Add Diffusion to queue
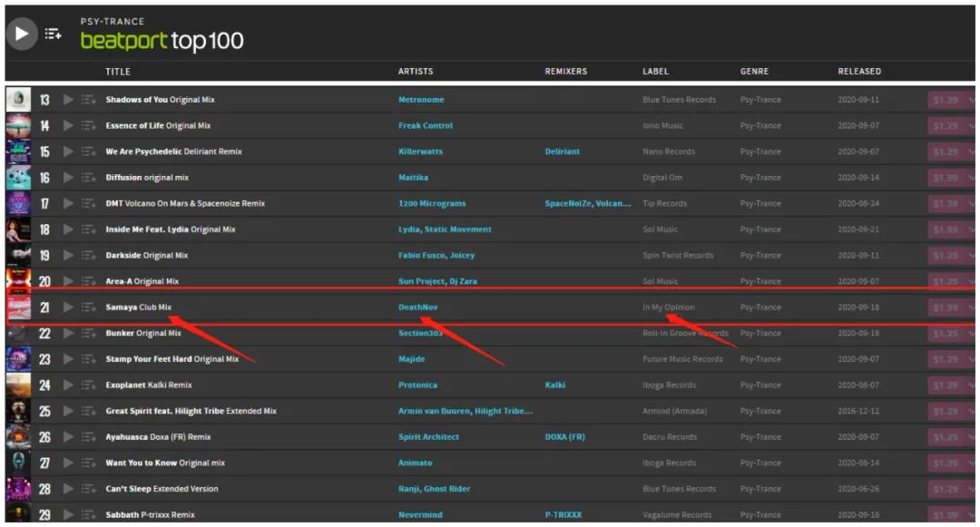 pos(88,178)
